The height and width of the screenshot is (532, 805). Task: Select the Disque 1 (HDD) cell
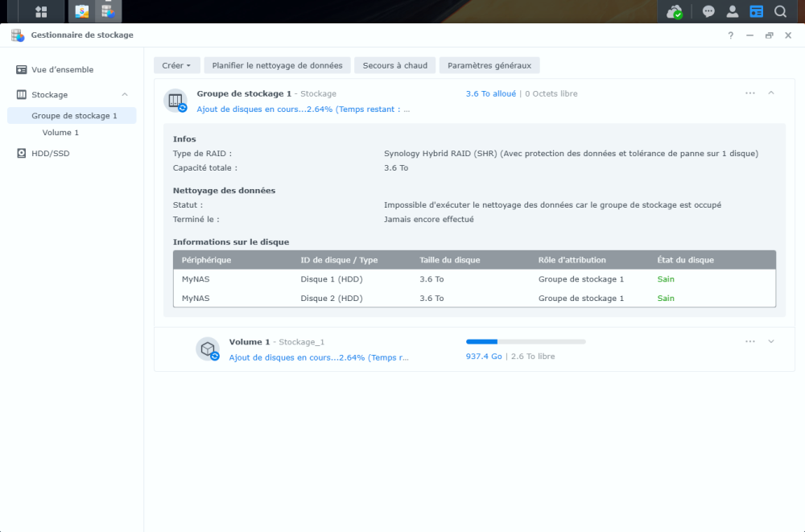332,278
